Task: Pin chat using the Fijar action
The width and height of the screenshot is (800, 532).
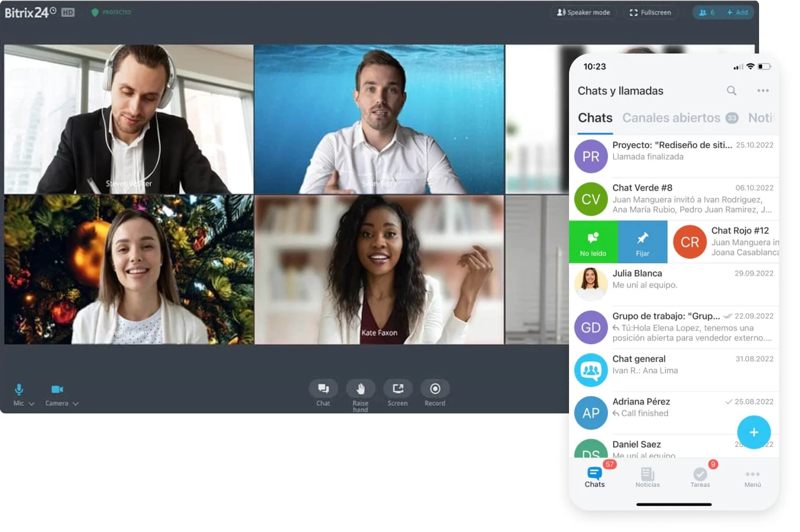Action: click(x=643, y=242)
